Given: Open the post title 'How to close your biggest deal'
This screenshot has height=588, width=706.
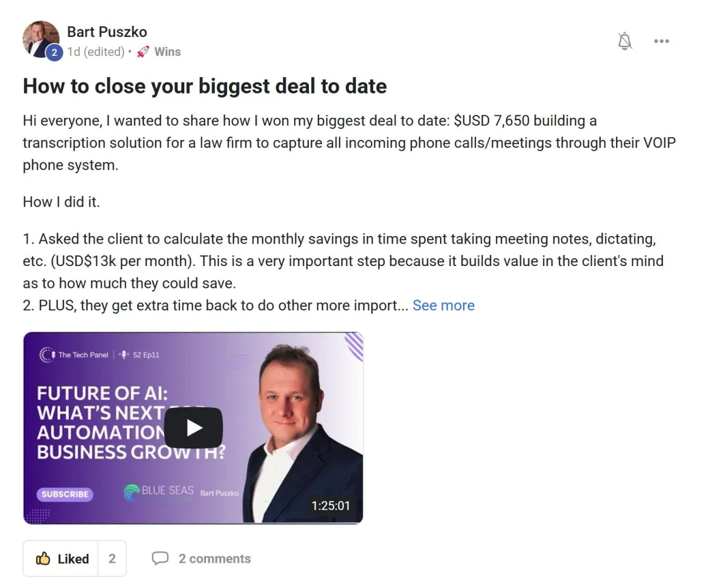Looking at the screenshot, I should [205, 86].
